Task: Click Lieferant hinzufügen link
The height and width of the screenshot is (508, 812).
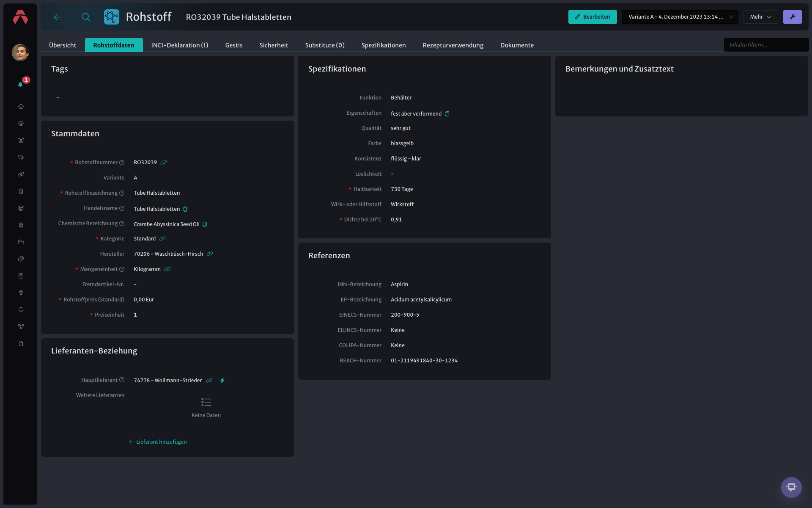Action: coord(157,442)
